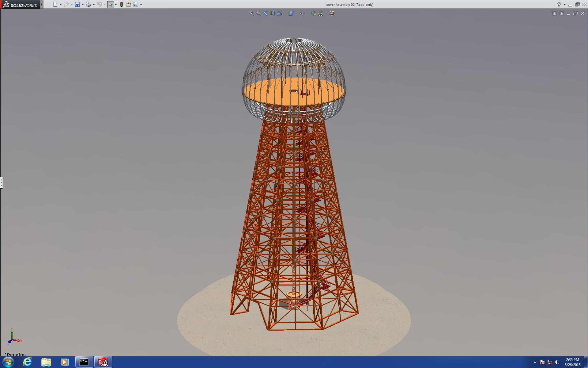Click the Rebuild traffic light icon
This screenshot has width=588, height=368.
[x=122, y=4]
